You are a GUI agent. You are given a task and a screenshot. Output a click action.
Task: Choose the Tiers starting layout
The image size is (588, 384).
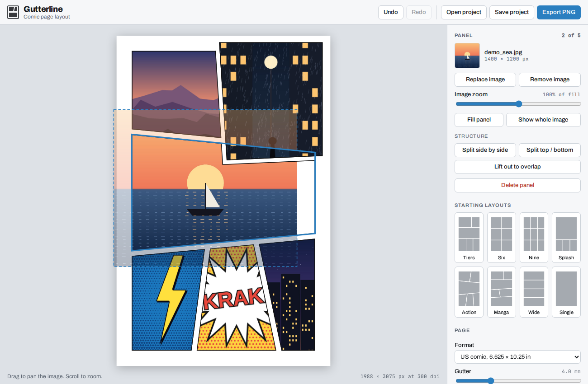[469, 238]
